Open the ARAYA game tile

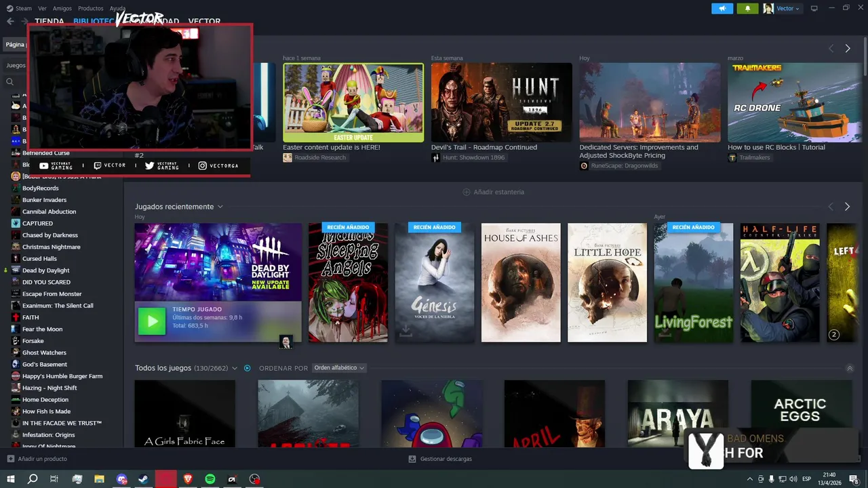click(678, 413)
